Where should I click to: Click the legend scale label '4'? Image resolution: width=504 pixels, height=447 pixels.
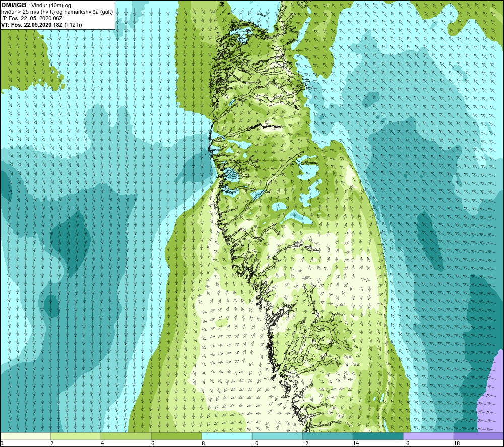click(102, 443)
